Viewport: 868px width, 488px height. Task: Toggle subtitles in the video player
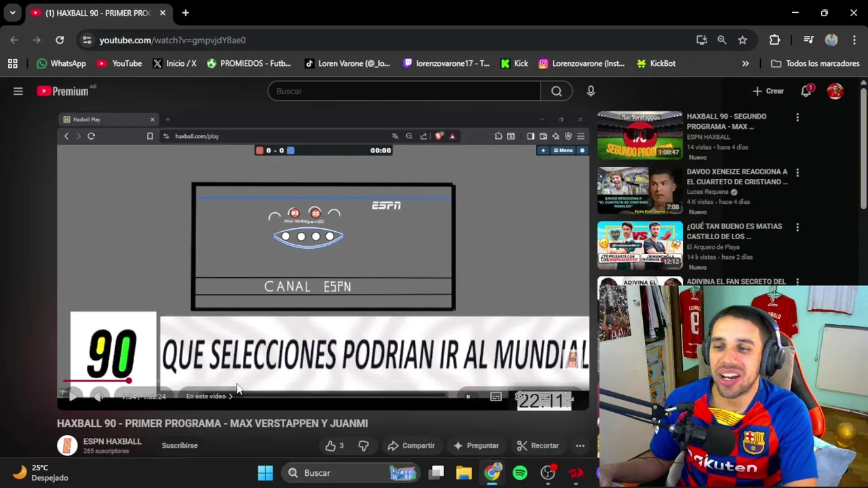(496, 396)
